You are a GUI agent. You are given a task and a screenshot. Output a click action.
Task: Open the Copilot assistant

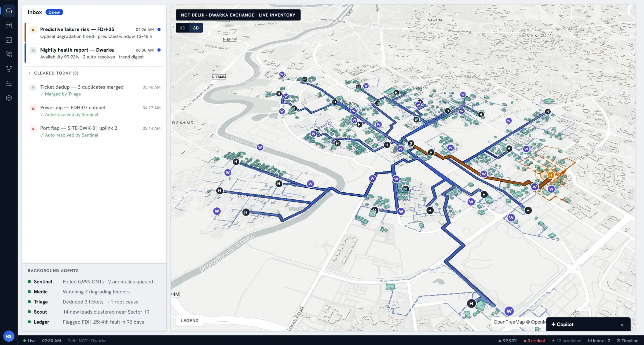coord(562,324)
